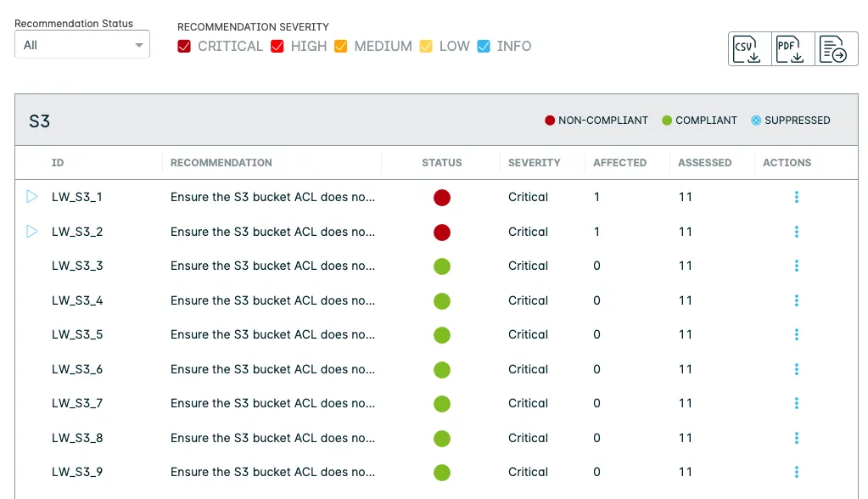Viewport: 868px width, 499px height.
Task: Click the LW_S3_8 ID cell
Action: pyautogui.click(x=77, y=438)
